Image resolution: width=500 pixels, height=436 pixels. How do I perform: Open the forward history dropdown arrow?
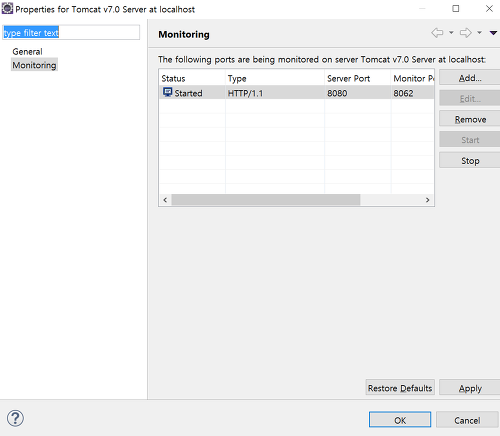click(x=479, y=33)
